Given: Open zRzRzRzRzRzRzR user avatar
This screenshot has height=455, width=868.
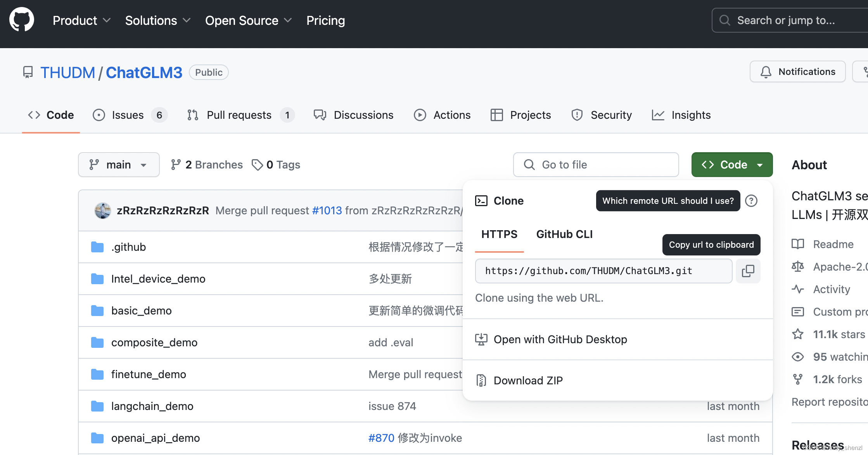Looking at the screenshot, I should (103, 210).
